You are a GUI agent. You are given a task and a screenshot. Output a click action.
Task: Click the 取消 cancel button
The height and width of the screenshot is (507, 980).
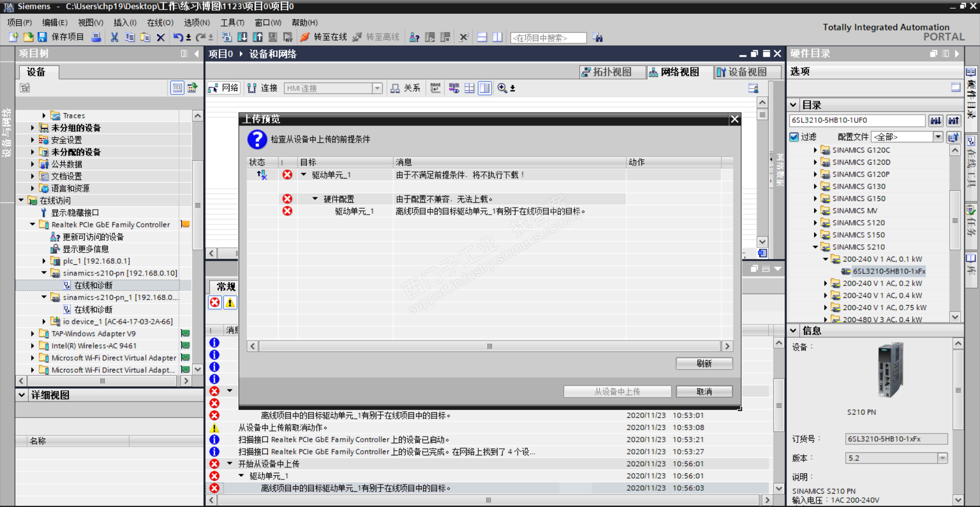coord(704,391)
